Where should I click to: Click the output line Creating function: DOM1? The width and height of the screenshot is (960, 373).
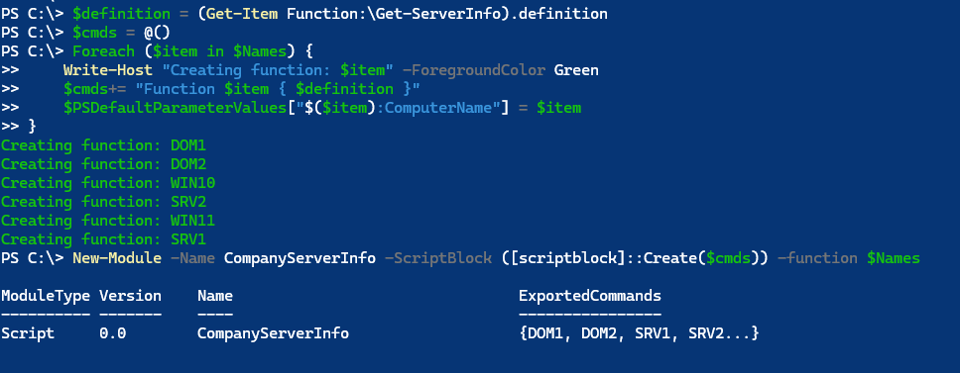(x=103, y=146)
